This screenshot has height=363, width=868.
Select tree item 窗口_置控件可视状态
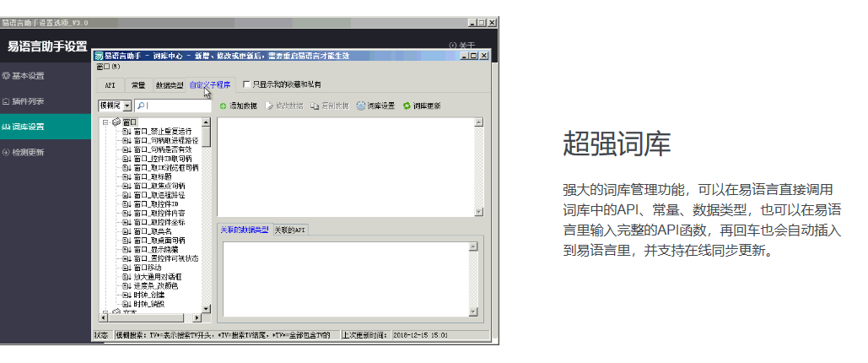[x=166, y=258]
